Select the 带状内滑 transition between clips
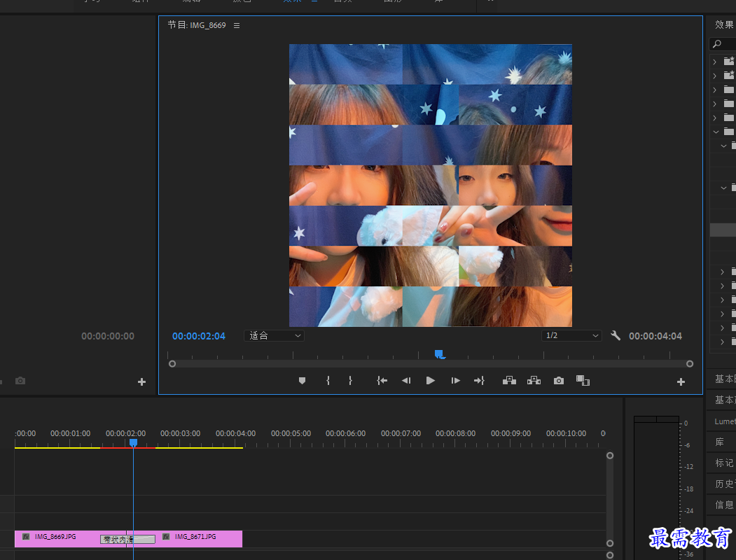The width and height of the screenshot is (736, 560). click(127, 540)
